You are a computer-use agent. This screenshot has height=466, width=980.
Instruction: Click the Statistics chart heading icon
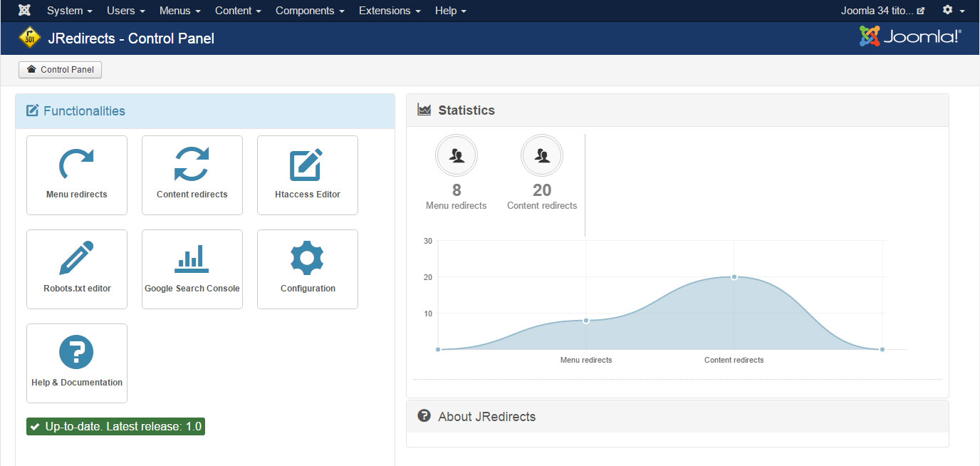424,110
